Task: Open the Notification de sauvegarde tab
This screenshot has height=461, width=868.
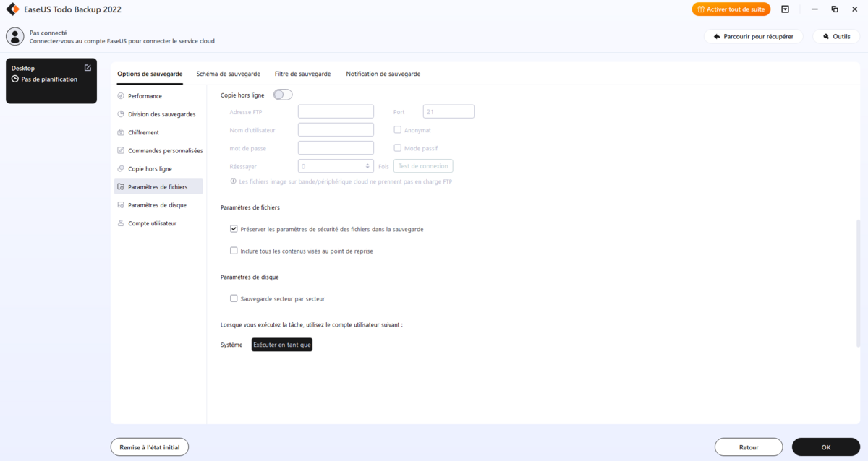Action: coord(383,74)
